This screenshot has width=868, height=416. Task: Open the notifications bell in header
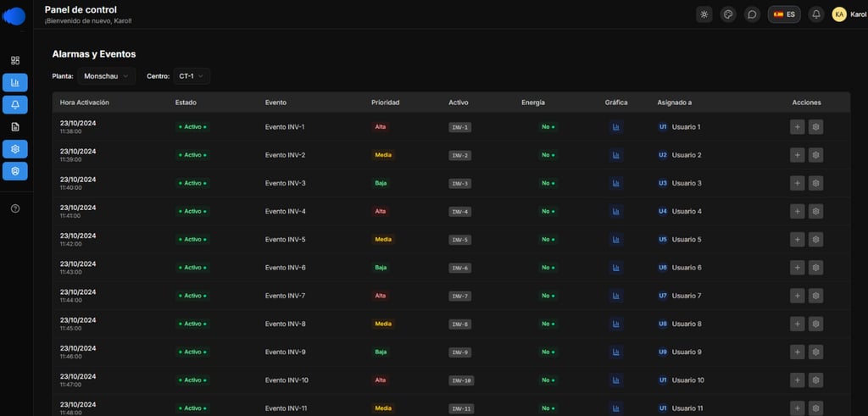815,14
